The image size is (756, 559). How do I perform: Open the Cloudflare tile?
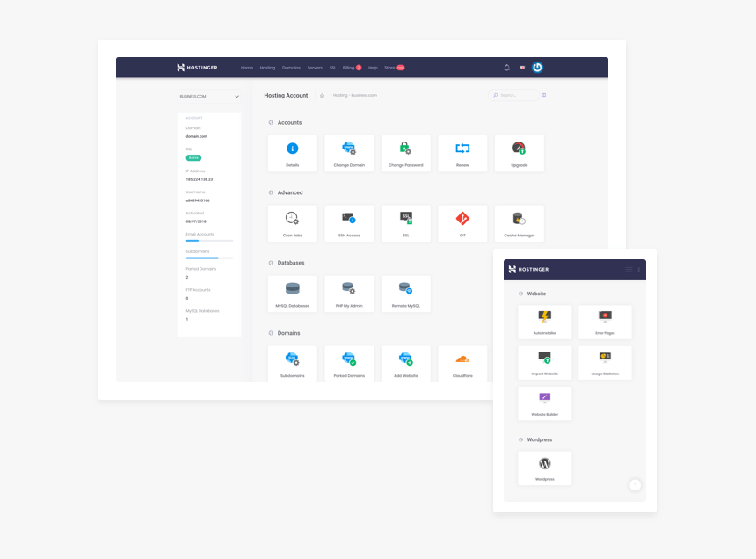(462, 364)
